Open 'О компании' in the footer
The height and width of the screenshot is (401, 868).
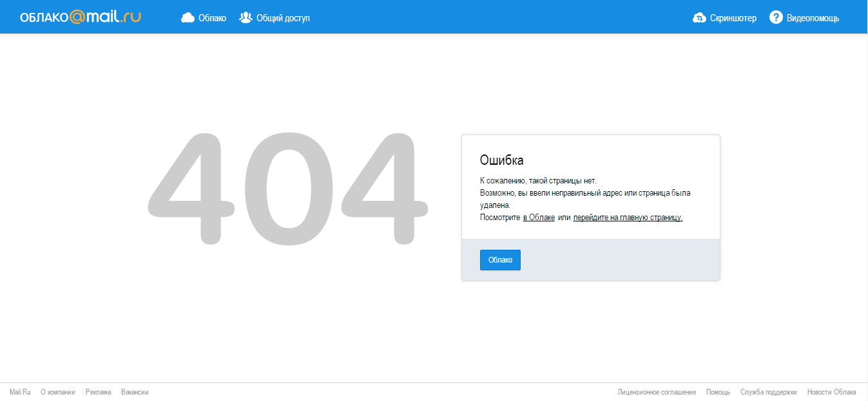click(58, 392)
